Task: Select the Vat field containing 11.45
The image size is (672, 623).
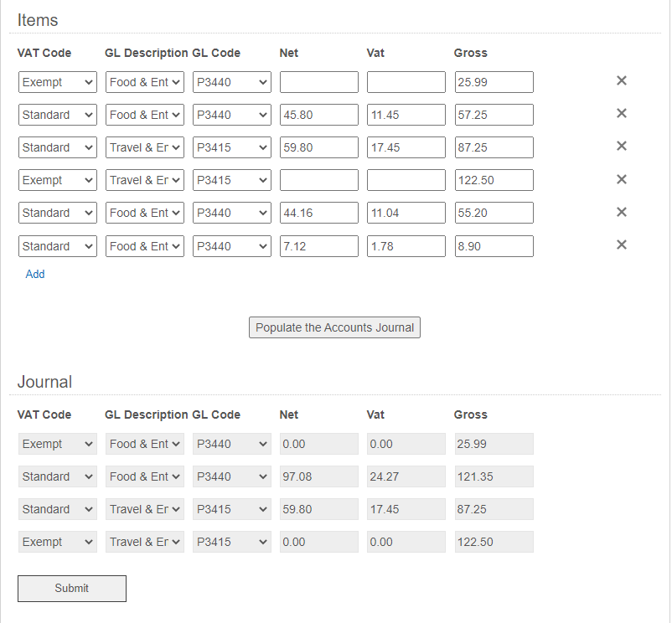Action: (406, 115)
